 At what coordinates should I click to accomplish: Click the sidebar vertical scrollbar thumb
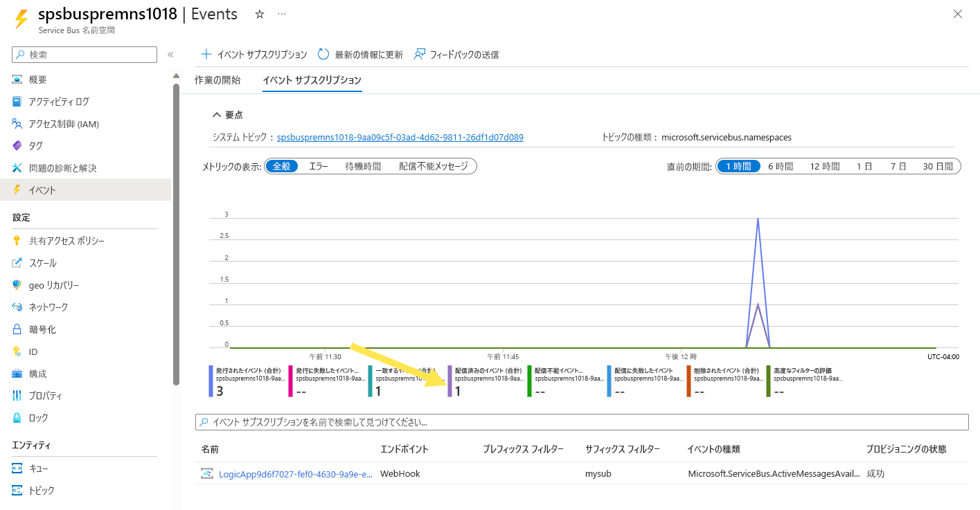point(176,234)
